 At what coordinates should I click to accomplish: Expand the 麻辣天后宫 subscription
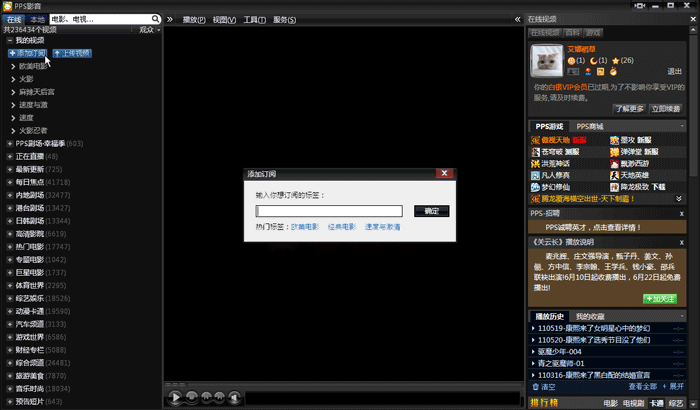pos(13,92)
